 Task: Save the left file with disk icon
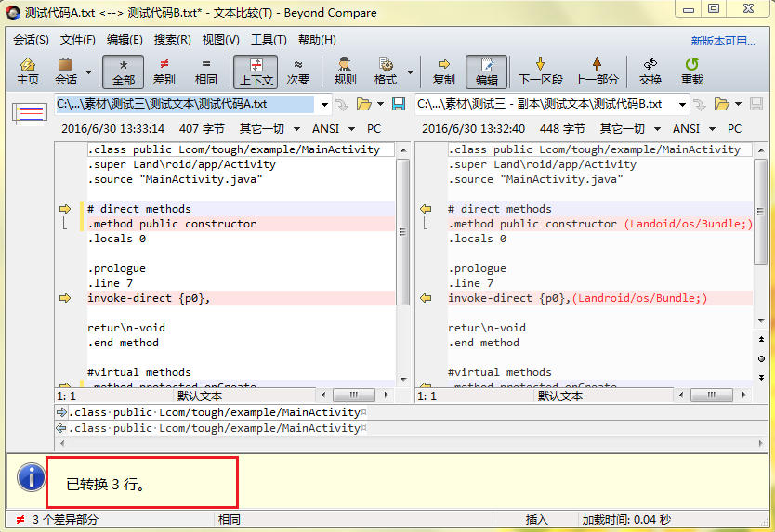[x=399, y=104]
